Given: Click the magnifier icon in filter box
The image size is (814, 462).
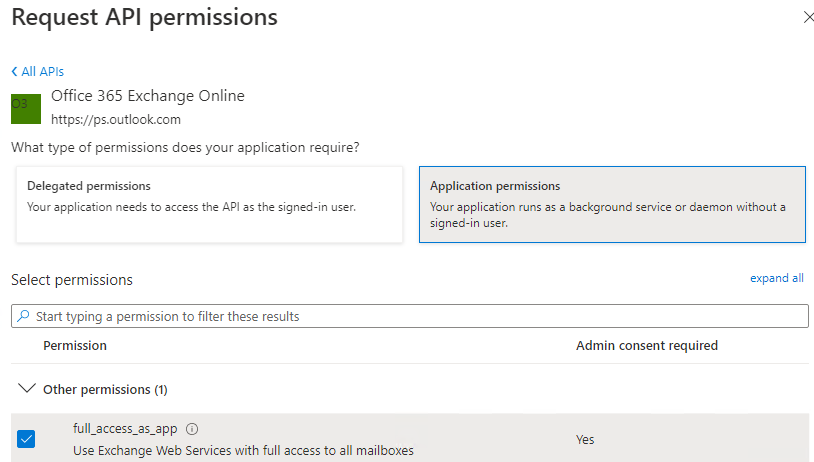Looking at the screenshot, I should 23,316.
